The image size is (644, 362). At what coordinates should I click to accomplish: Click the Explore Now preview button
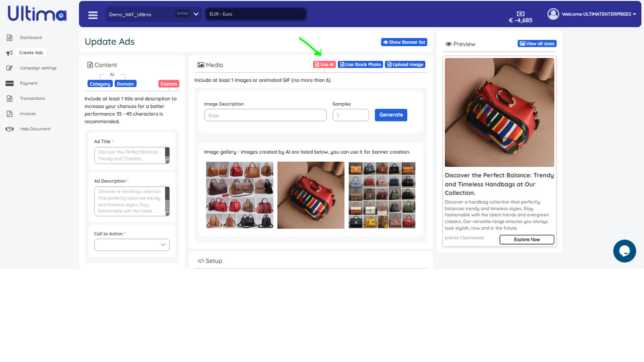tap(527, 240)
